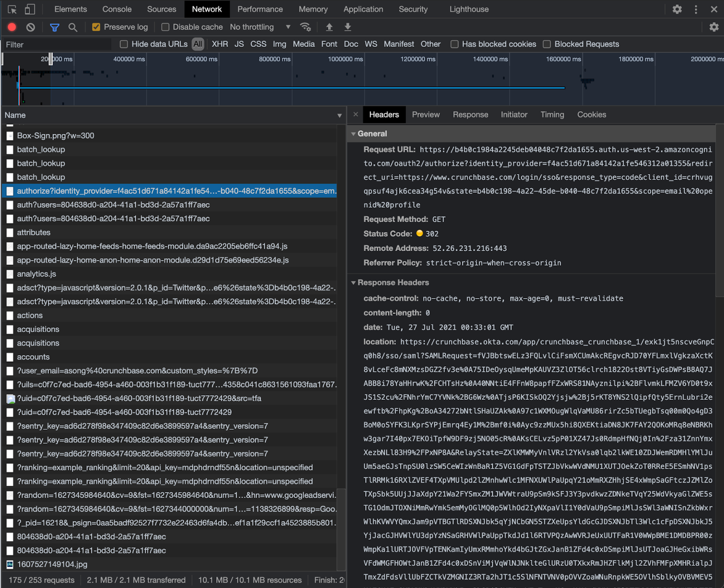Open the Application panel
Screen dimensions: 724x588
(x=363, y=9)
